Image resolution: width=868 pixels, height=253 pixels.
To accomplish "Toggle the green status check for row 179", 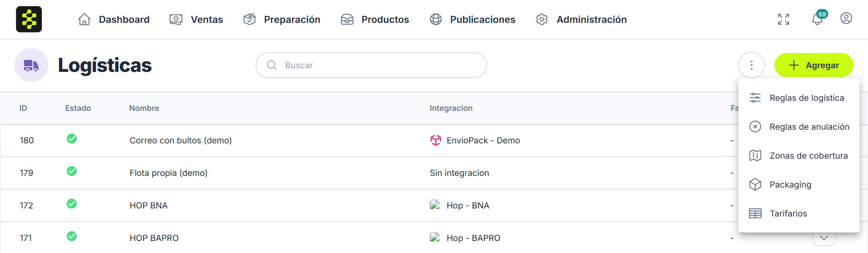I will tap(72, 171).
